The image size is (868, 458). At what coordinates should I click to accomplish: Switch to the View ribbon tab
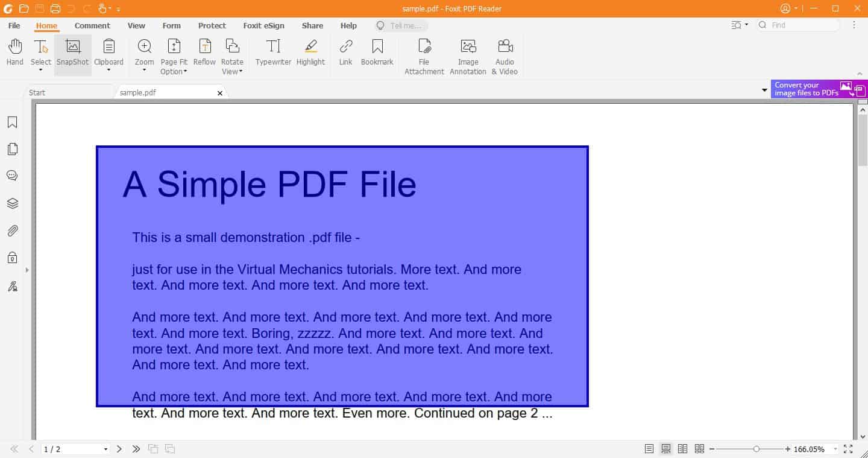pos(136,25)
